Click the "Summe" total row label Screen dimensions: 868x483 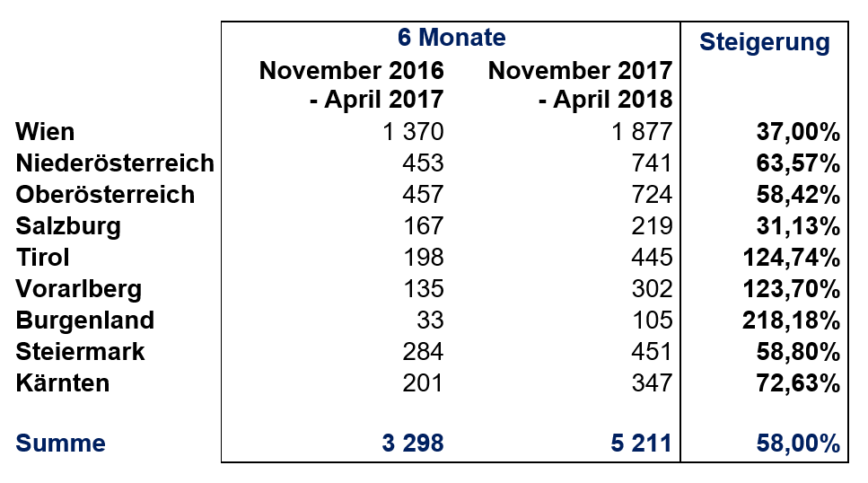tap(60, 443)
